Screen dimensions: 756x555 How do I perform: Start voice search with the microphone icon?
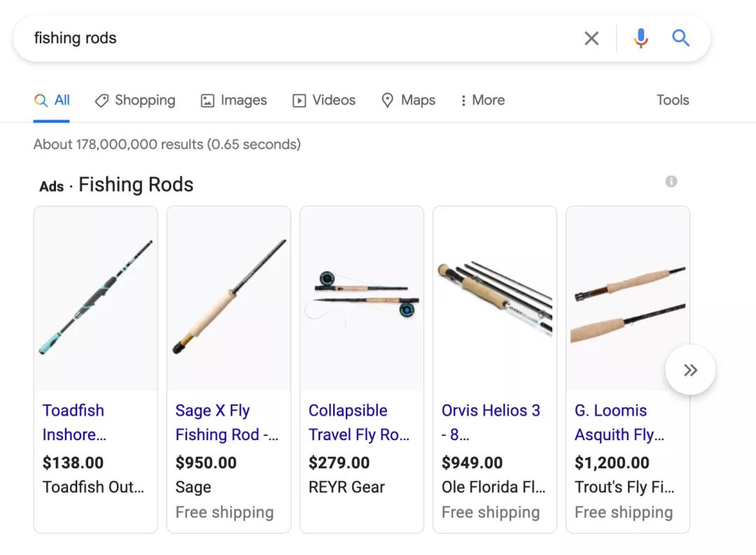640,38
